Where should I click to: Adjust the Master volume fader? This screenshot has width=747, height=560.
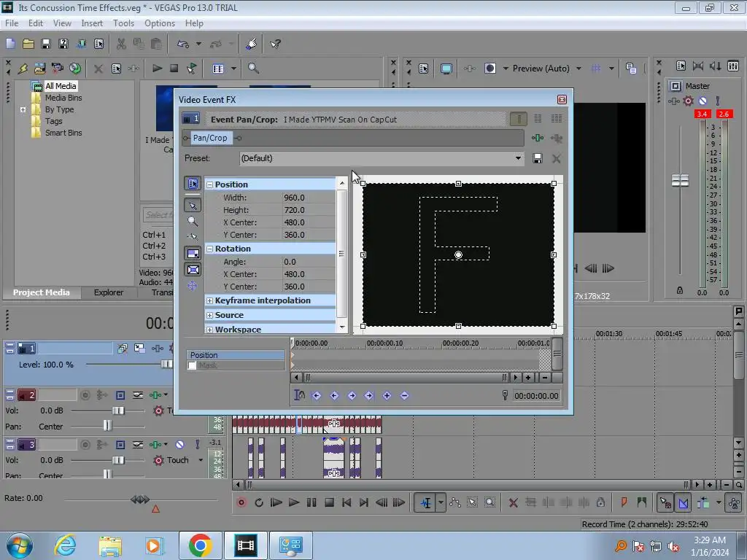coord(680,181)
